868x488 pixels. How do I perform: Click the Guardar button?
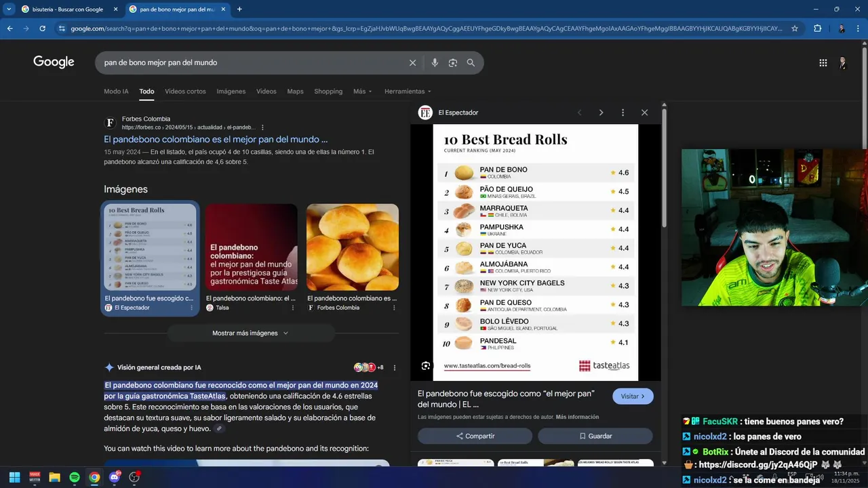595,436
